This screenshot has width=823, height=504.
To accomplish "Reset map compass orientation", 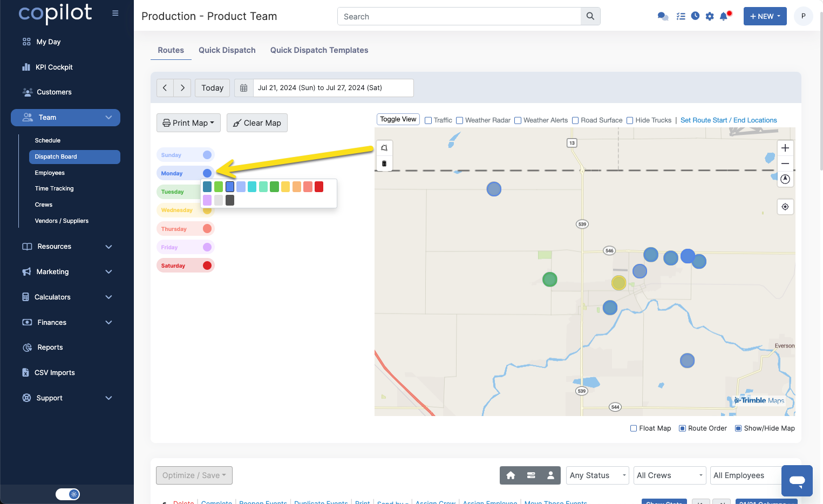I will 785,179.
